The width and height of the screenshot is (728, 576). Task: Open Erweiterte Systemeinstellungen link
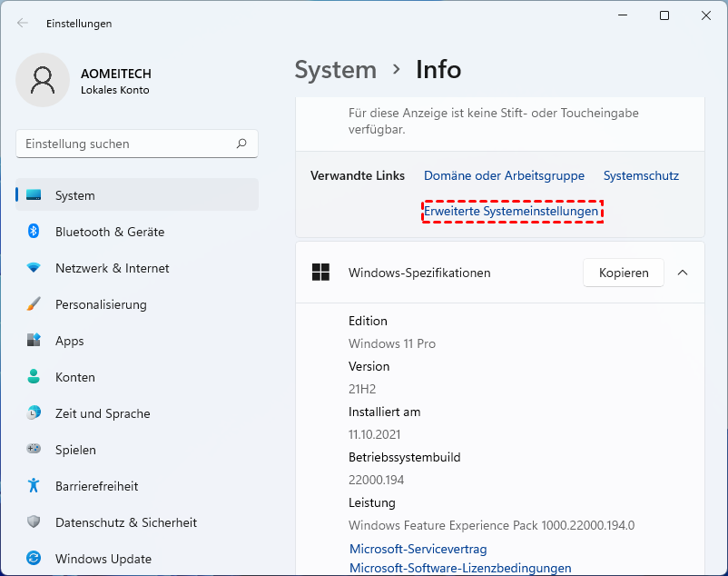coord(511,212)
